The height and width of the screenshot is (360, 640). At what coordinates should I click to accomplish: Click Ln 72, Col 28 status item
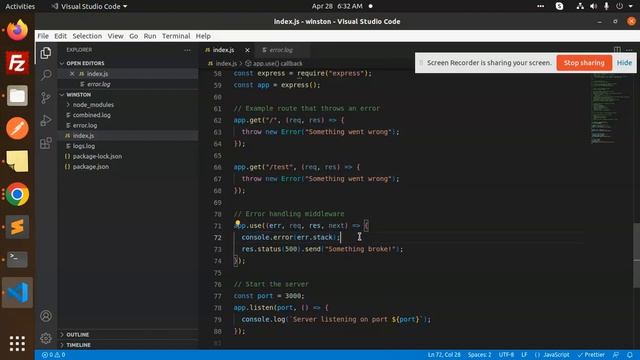click(x=444, y=355)
